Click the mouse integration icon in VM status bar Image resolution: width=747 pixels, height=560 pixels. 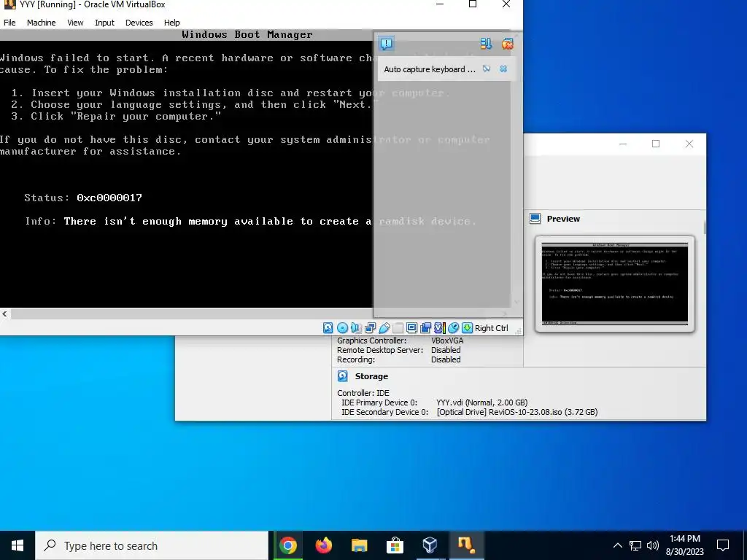454,327
